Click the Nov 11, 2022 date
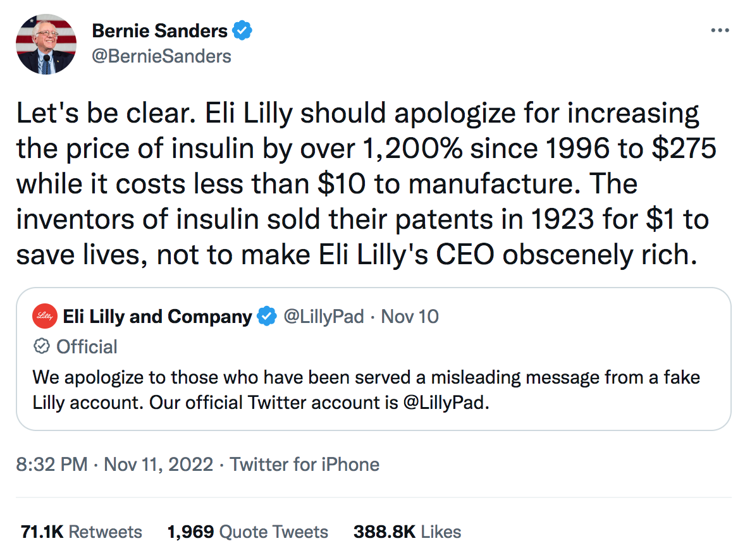This screenshot has width=745, height=560. 159,464
